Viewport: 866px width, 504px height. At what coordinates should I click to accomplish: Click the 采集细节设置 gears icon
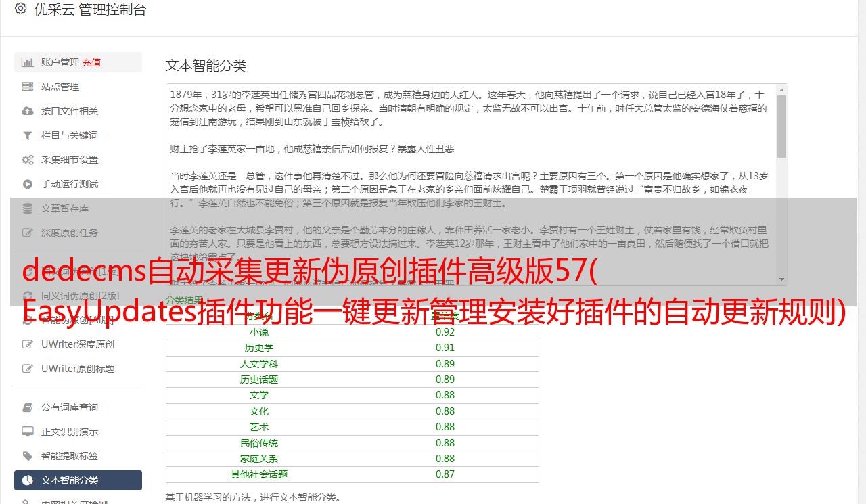[28, 160]
